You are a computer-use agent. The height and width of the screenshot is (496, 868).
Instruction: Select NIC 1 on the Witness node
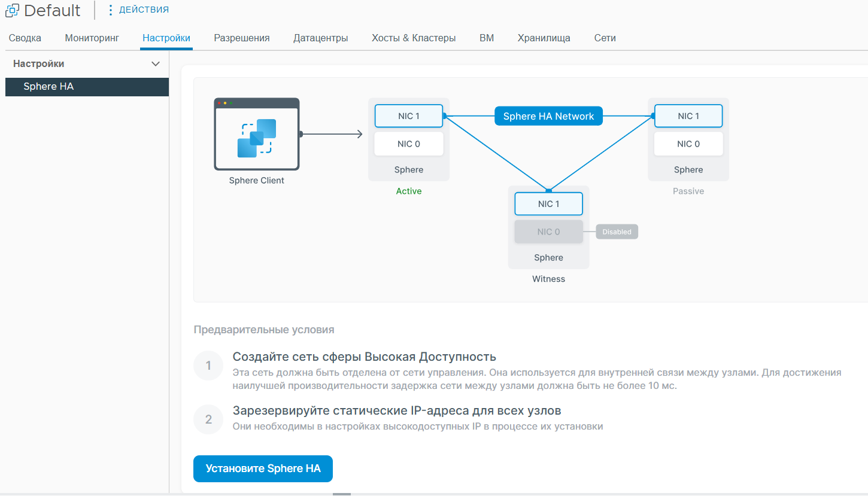pos(549,204)
